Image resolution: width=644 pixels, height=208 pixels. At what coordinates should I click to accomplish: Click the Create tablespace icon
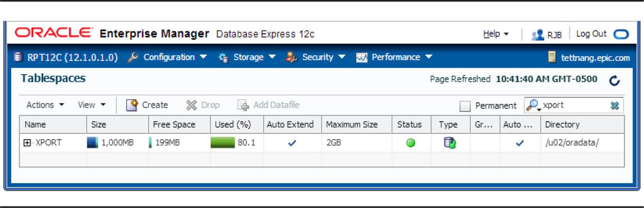pyautogui.click(x=132, y=105)
